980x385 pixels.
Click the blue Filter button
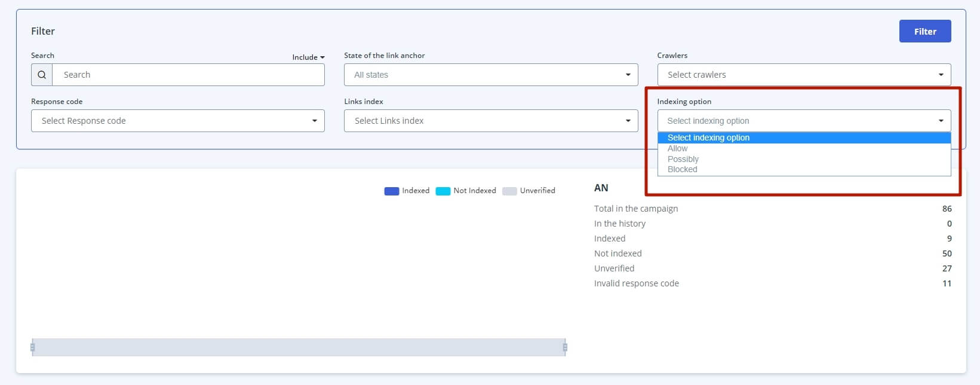925,32
